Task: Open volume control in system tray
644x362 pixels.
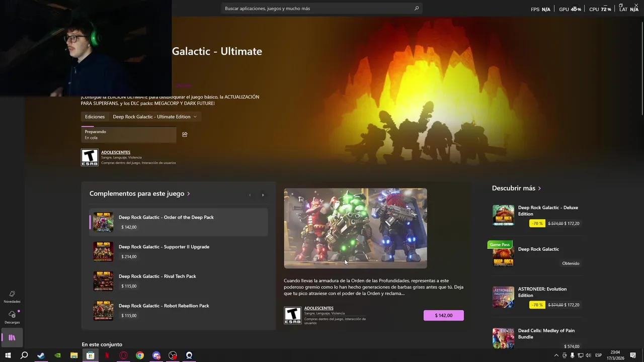Action: pos(588,355)
